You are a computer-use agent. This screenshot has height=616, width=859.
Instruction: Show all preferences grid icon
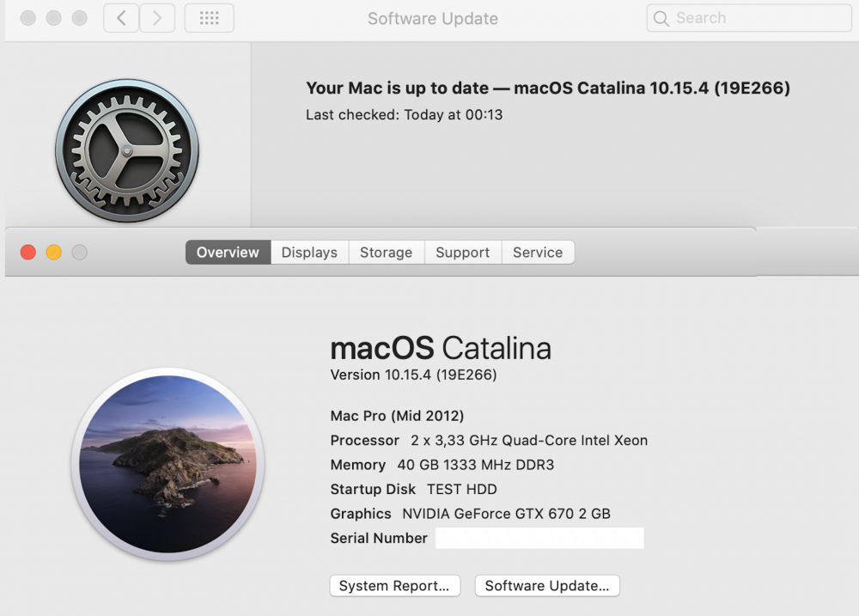click(x=210, y=18)
